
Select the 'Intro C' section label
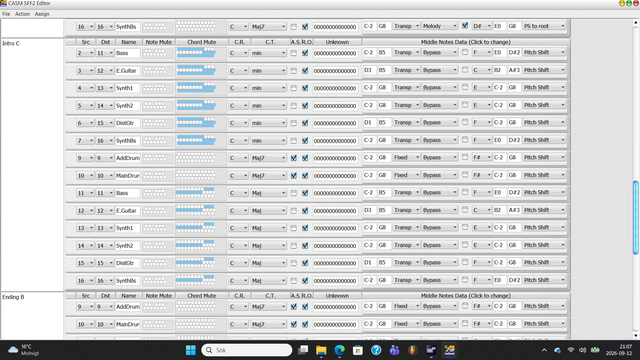[x=11, y=43]
